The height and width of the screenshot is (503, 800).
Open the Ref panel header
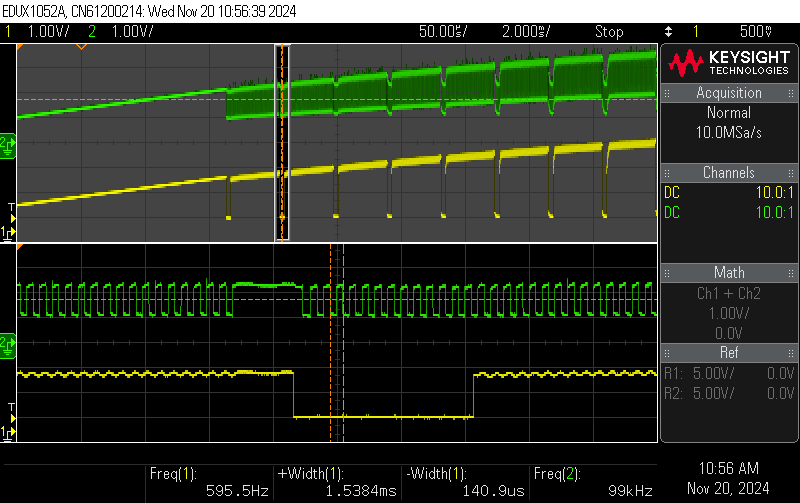(x=729, y=353)
